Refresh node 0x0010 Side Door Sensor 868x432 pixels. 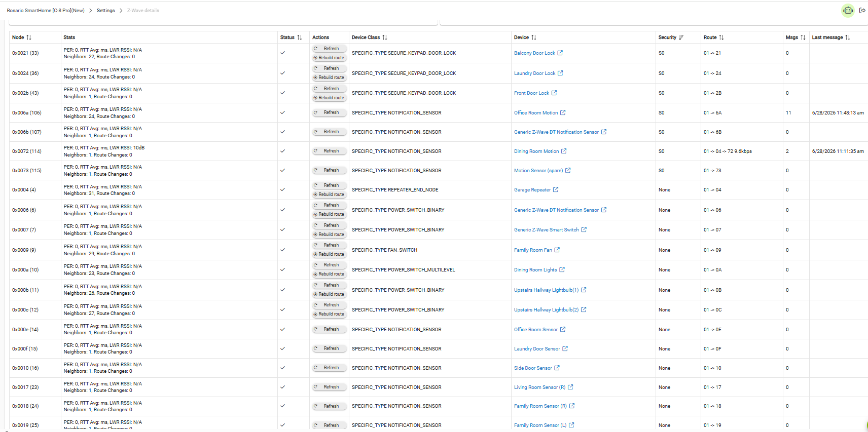coord(330,368)
